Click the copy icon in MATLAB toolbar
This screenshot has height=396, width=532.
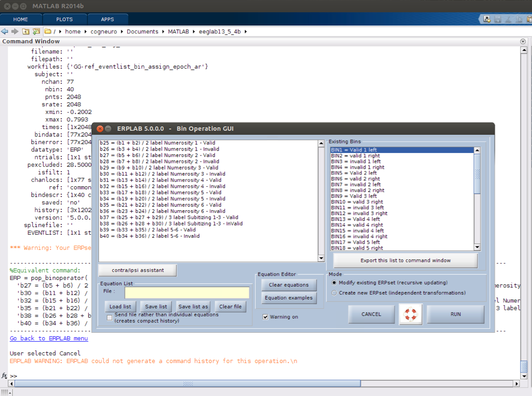tap(519, 19)
